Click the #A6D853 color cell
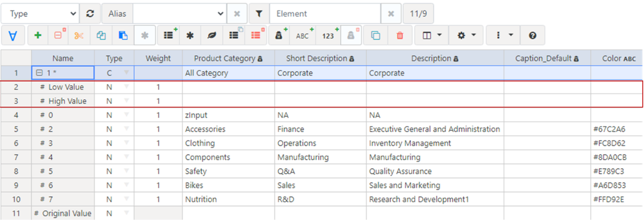644x221 pixels. (617, 185)
